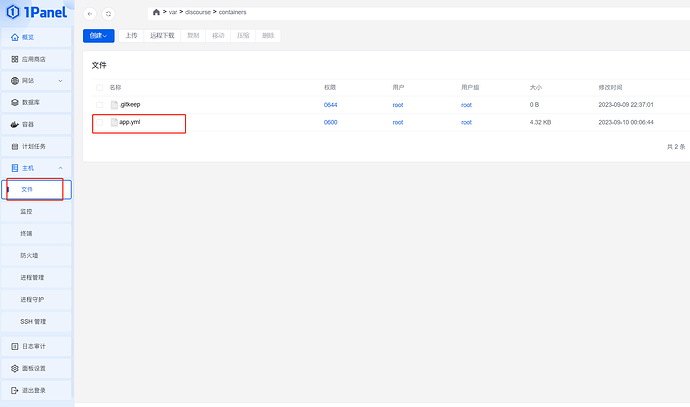Open 应用商店 app store in sidebar

[x=35, y=58]
